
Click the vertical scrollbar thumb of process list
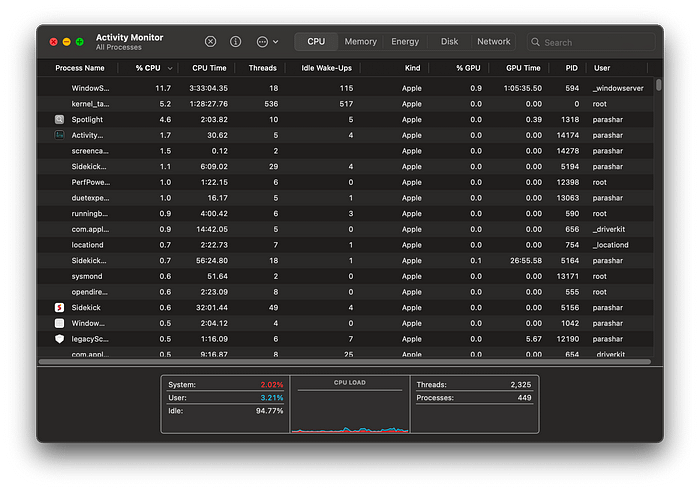coord(658,84)
